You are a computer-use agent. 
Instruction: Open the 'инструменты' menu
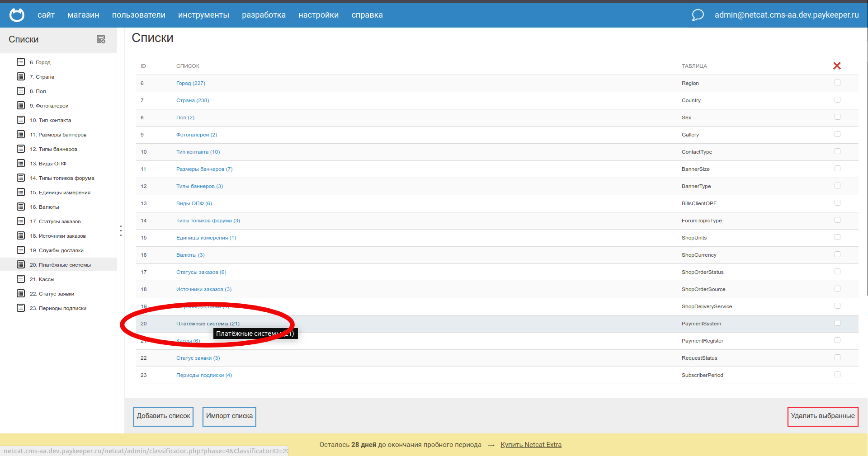[203, 15]
